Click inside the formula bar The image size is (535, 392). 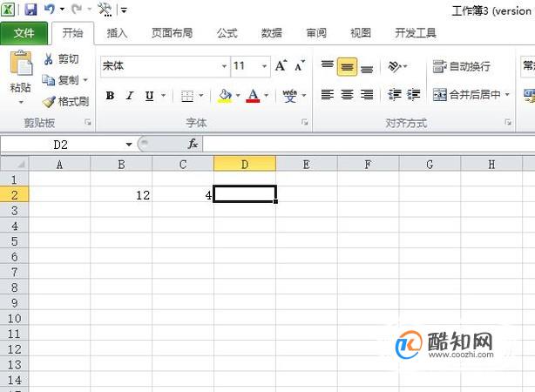[x=369, y=145]
